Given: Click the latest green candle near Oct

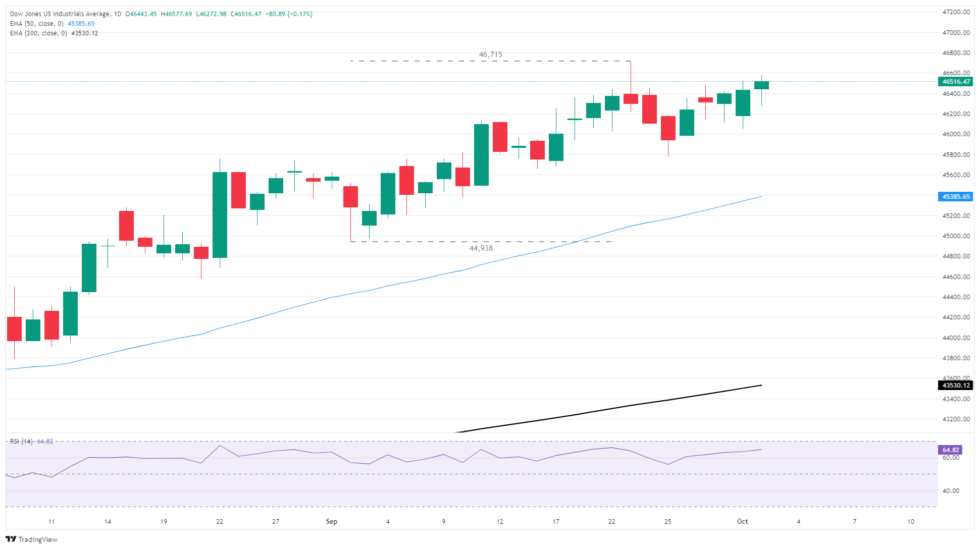Looking at the screenshot, I should 761,85.
